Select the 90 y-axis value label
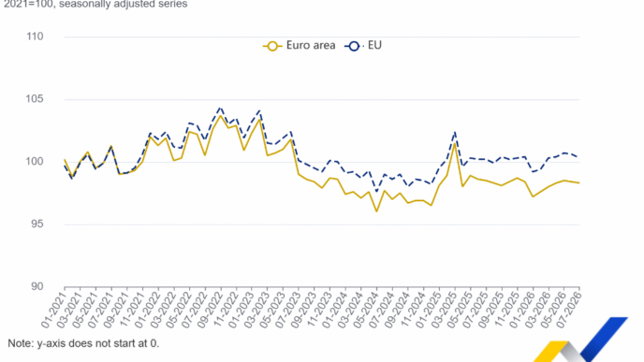Viewport: 644px width, 362px height. pos(37,286)
